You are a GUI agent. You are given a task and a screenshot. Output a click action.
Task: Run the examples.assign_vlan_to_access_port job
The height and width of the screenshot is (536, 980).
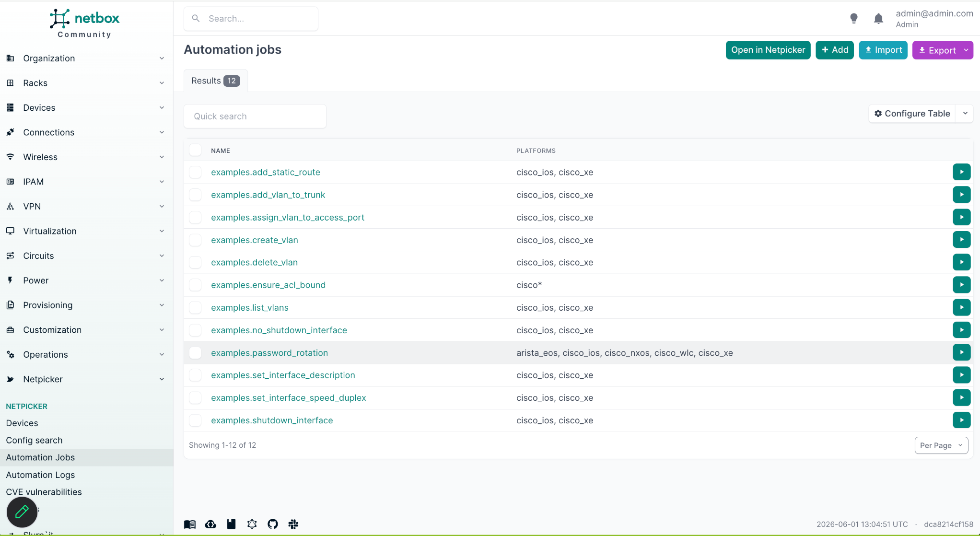tap(961, 217)
